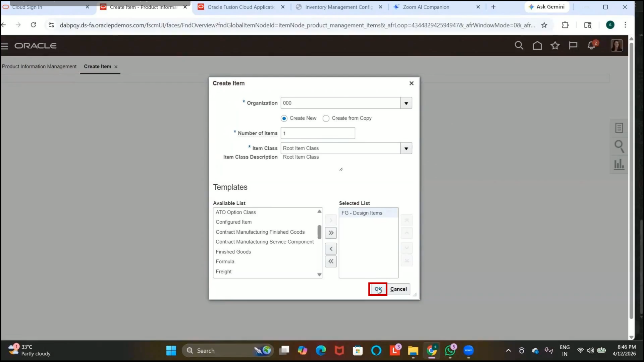Open the Oracle navigator hamburger menu
Viewport: 644px width, 362px height.
click(5, 46)
